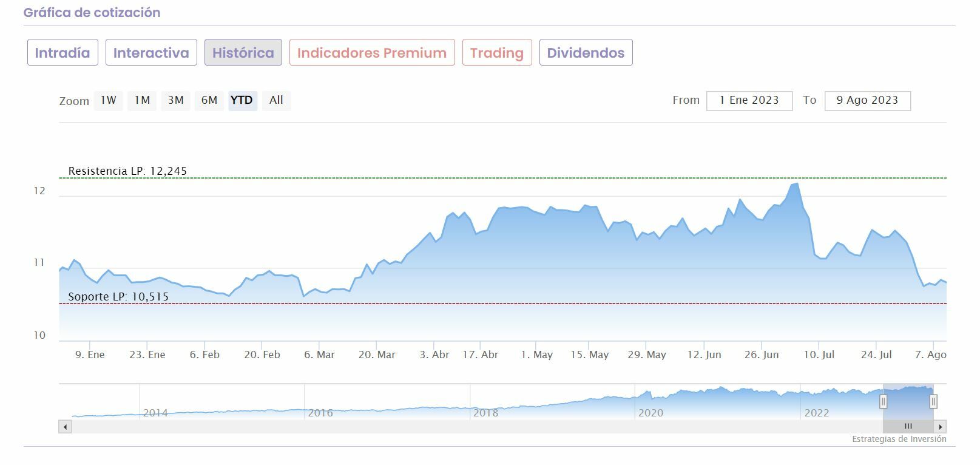Select the YTD zoom button
Image resolution: width=980 pixels, height=465 pixels.
(242, 100)
